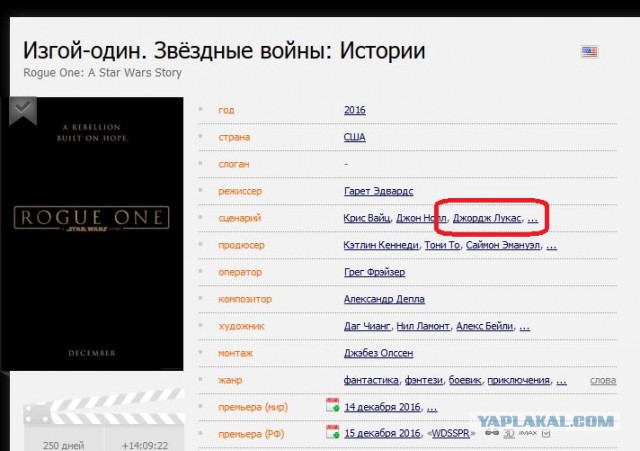The height and width of the screenshot is (451, 640).
Task: Open composer Александр Депла page
Action: coord(384,299)
